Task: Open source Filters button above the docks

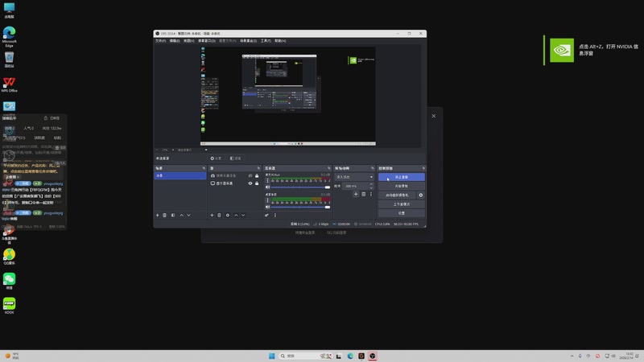Action: 236,158
